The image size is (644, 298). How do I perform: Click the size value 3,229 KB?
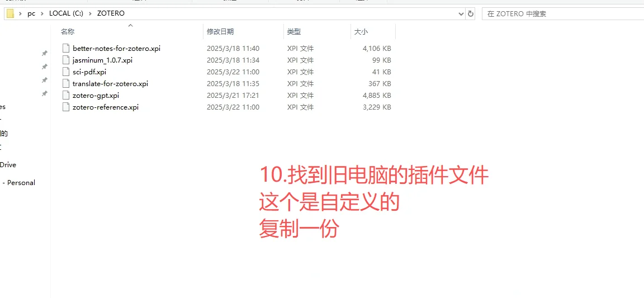pos(377,107)
